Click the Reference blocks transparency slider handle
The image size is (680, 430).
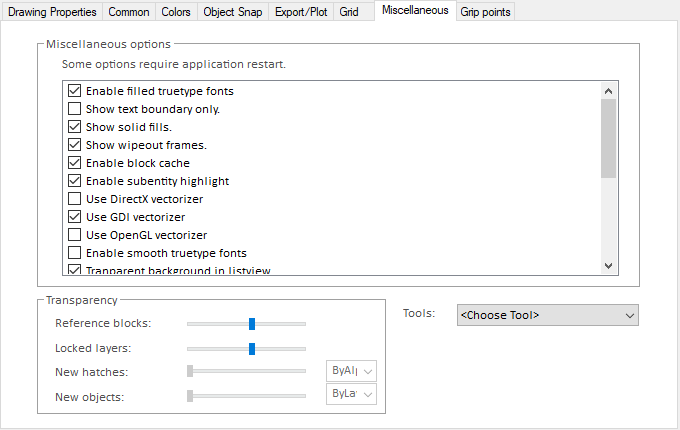(x=252, y=323)
